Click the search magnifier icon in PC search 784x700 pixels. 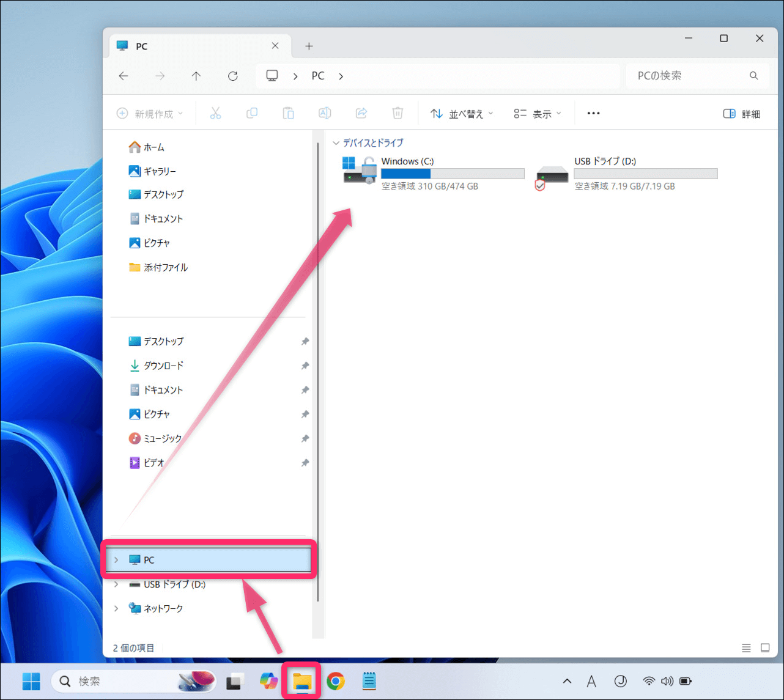(753, 76)
